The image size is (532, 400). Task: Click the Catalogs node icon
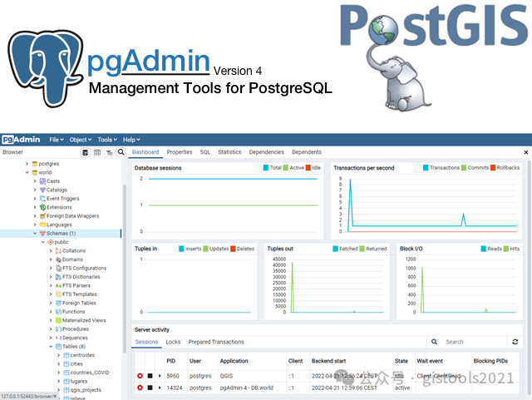42,190
